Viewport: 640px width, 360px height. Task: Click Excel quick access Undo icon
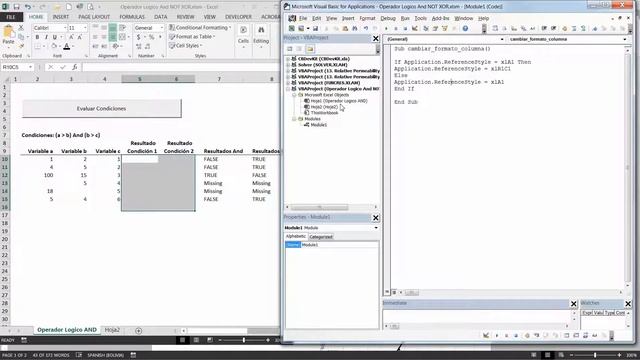tap(27, 7)
